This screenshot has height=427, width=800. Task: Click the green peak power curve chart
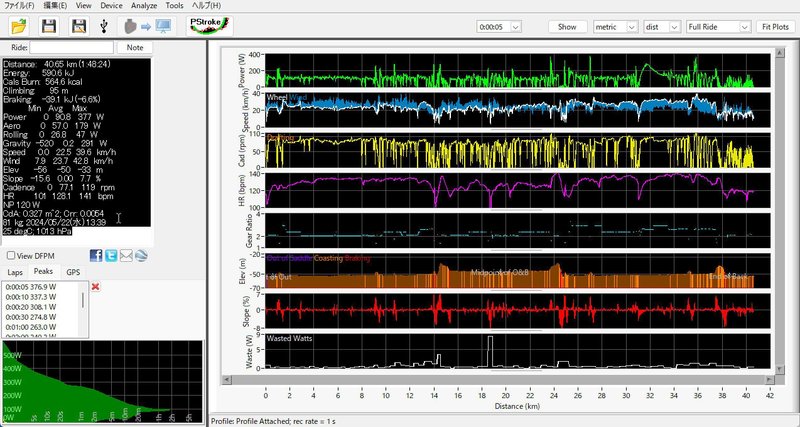[x=103, y=382]
